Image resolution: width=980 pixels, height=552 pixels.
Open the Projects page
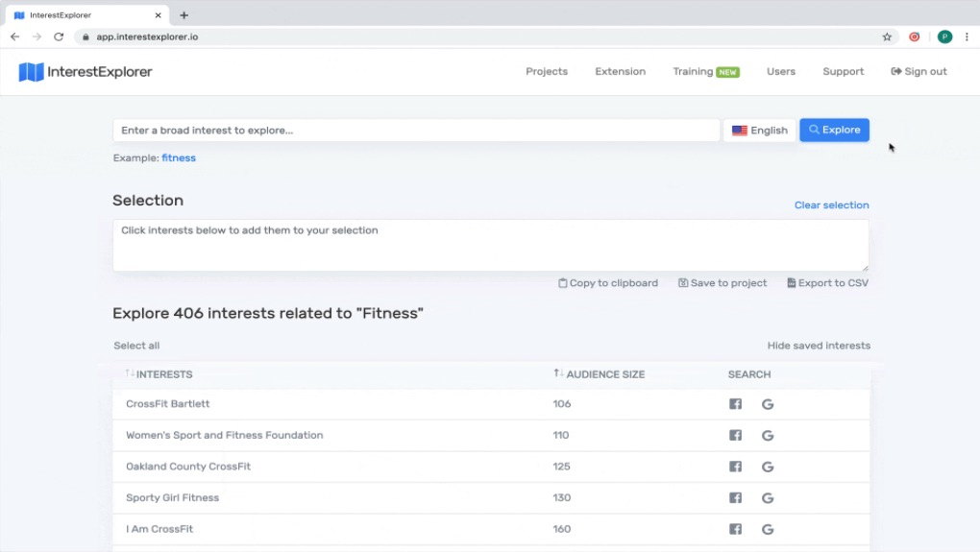click(547, 71)
